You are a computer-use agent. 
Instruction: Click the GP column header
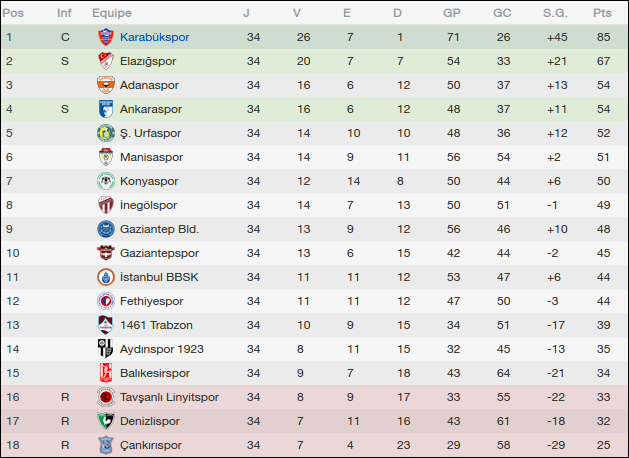(452, 13)
